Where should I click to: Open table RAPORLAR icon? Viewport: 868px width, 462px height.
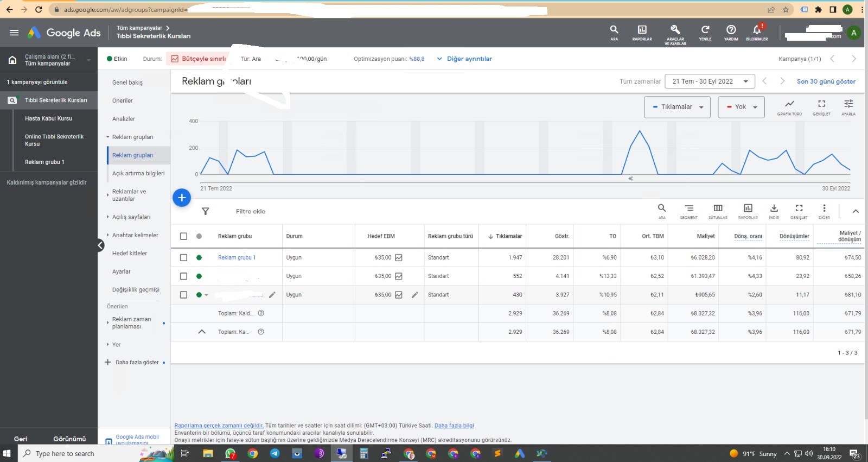[748, 211]
